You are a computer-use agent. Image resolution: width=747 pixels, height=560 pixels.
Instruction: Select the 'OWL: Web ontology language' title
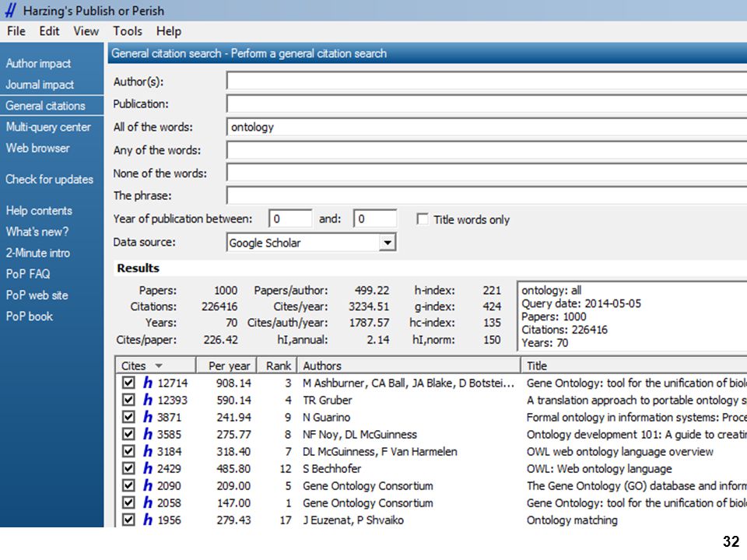pyautogui.click(x=599, y=468)
